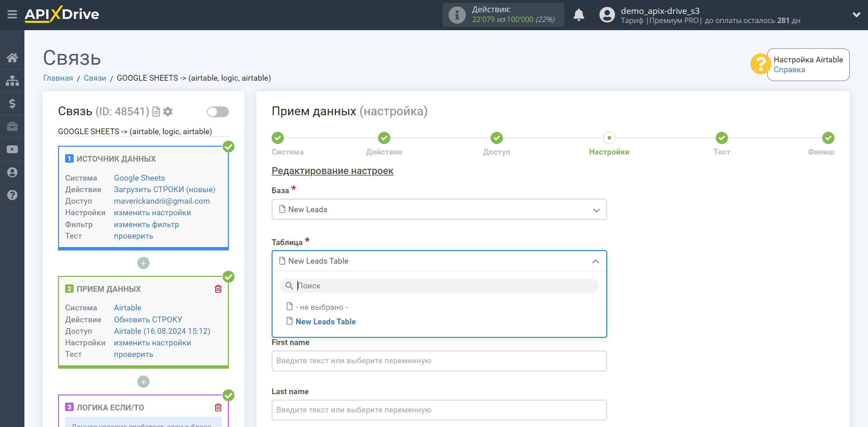The width and height of the screenshot is (868, 427).
Task: Click Загрузить СТРОКИ (новые) action
Action: (x=164, y=189)
